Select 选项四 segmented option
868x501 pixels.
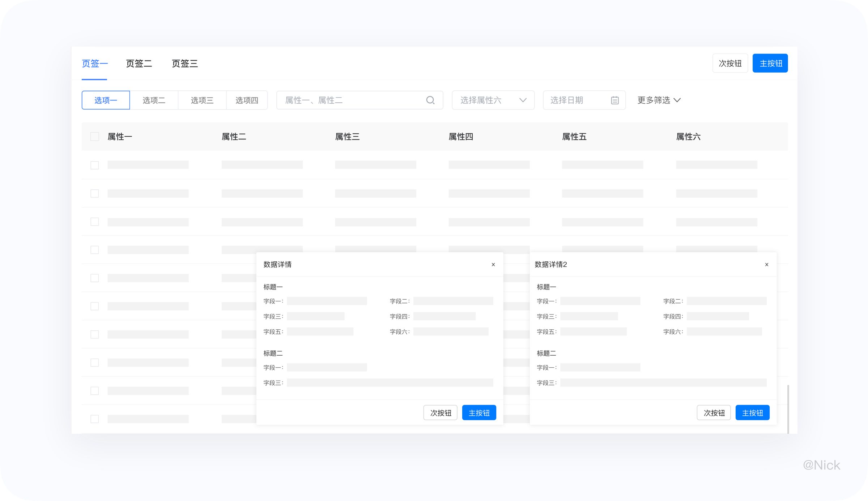(x=247, y=100)
